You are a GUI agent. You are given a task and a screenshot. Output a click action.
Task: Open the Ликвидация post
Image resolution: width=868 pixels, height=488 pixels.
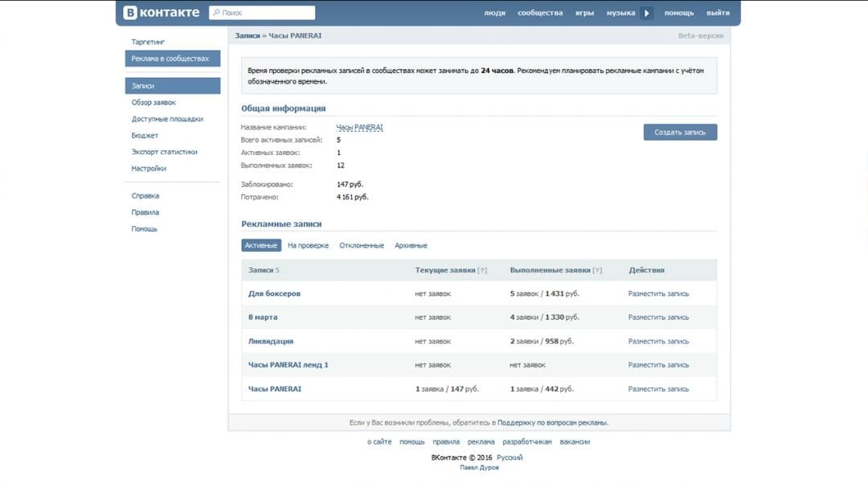coord(271,341)
